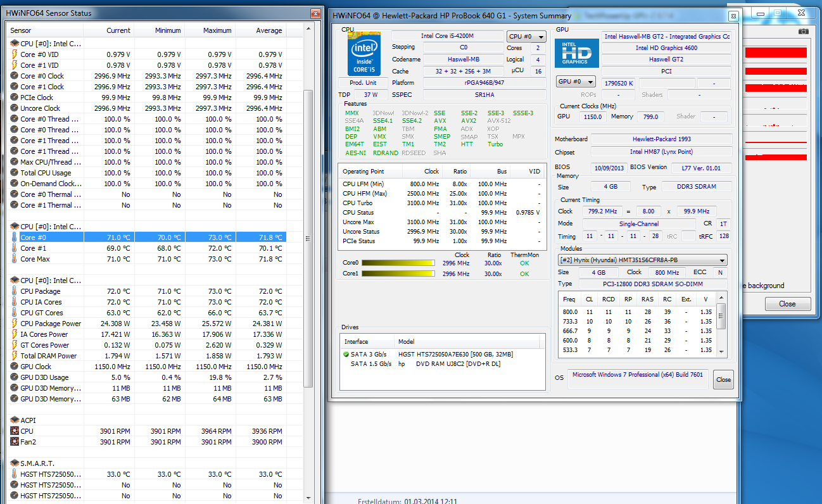Screen dimensions: 822x504
Task: Open the CPU #0 selector dropdown
Action: point(526,37)
